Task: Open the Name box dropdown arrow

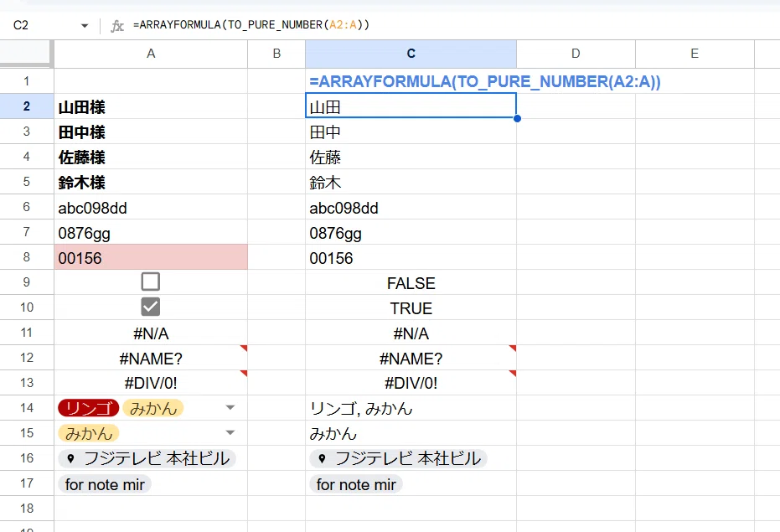Action: (85, 25)
